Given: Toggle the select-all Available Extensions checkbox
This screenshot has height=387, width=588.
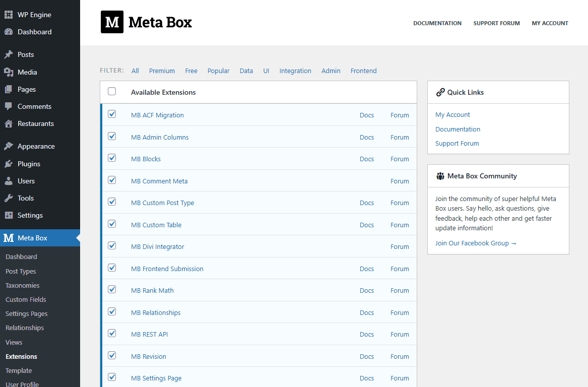Looking at the screenshot, I should (112, 92).
